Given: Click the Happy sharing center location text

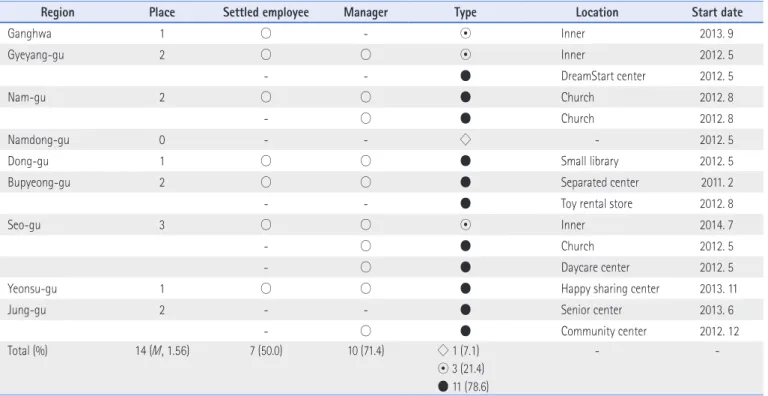Looking at the screenshot, I should [610, 289].
